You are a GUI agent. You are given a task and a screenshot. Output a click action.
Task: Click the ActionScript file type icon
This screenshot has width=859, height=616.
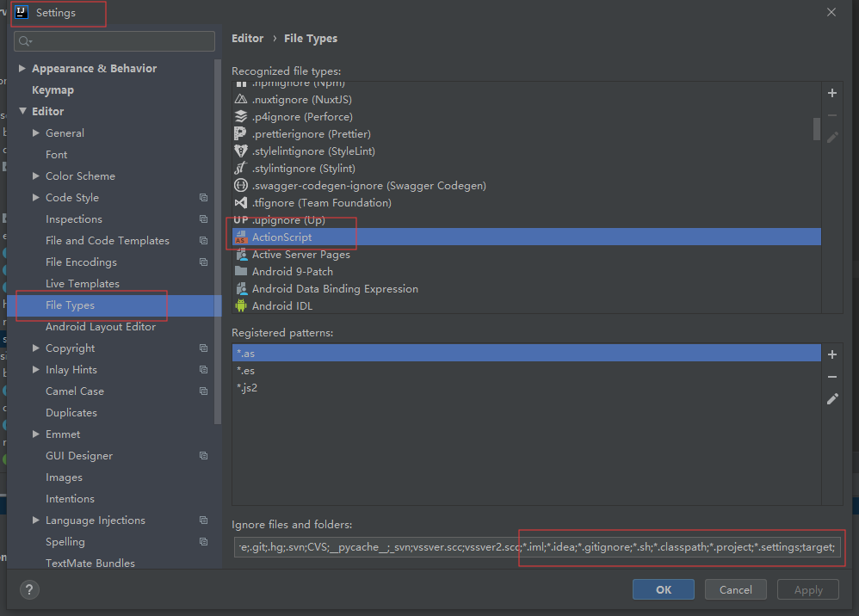coord(240,237)
